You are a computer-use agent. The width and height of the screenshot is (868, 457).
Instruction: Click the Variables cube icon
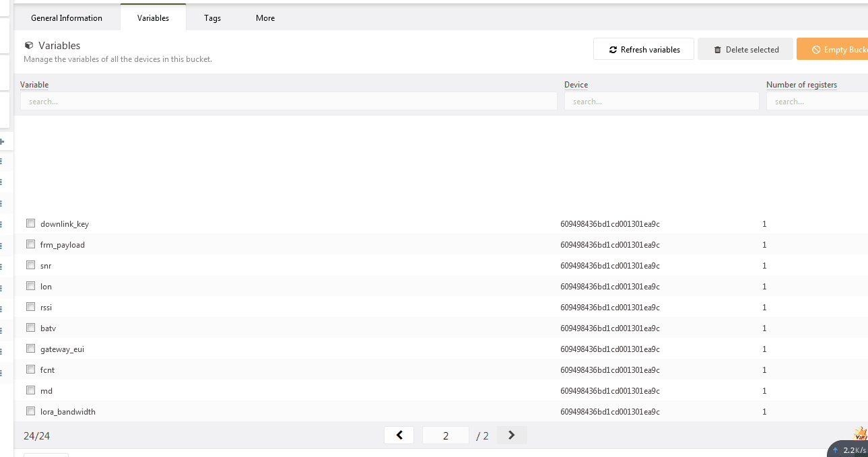coord(29,46)
